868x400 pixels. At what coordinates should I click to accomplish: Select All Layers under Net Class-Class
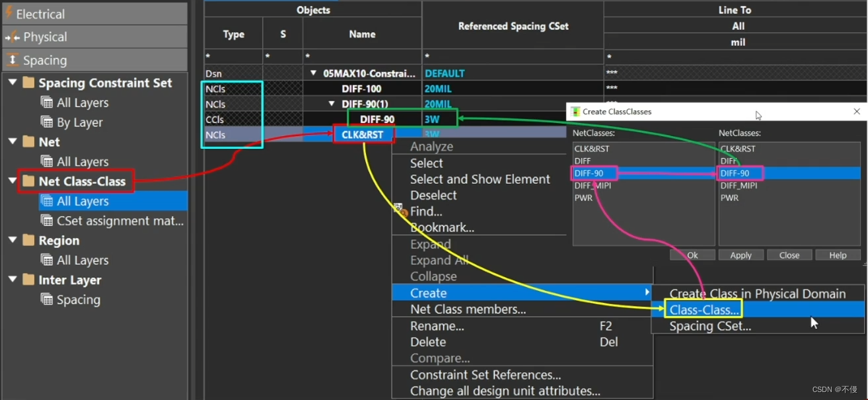[x=83, y=201]
